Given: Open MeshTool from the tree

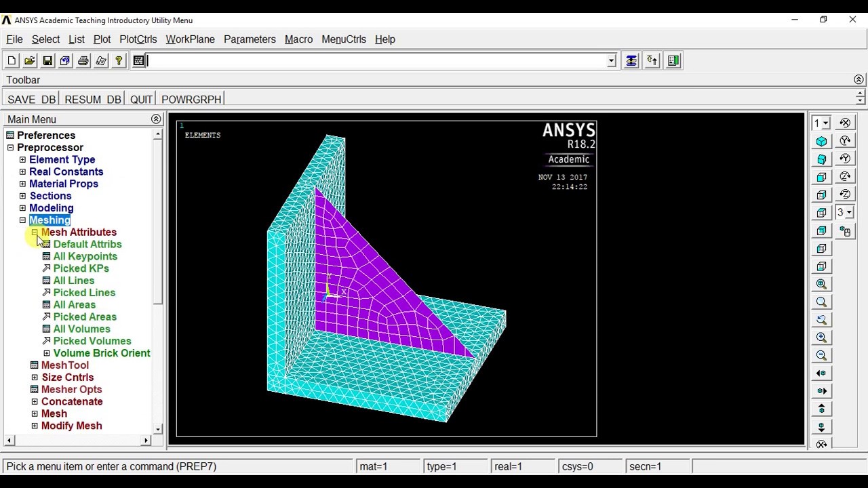Looking at the screenshot, I should (65, 365).
